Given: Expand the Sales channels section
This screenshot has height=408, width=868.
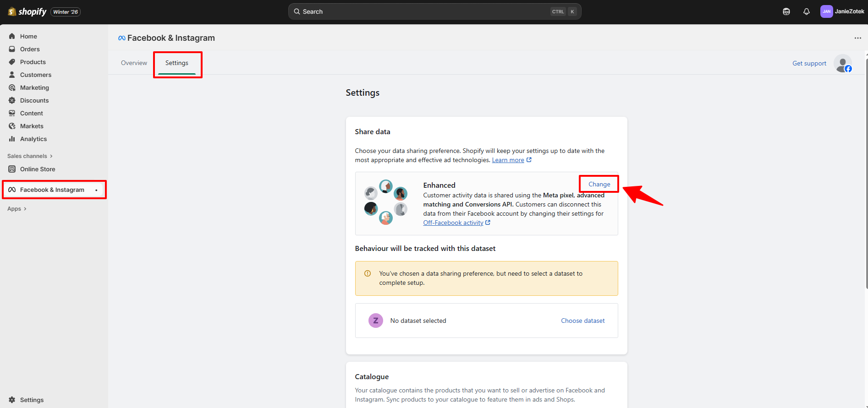Looking at the screenshot, I should click(x=30, y=156).
